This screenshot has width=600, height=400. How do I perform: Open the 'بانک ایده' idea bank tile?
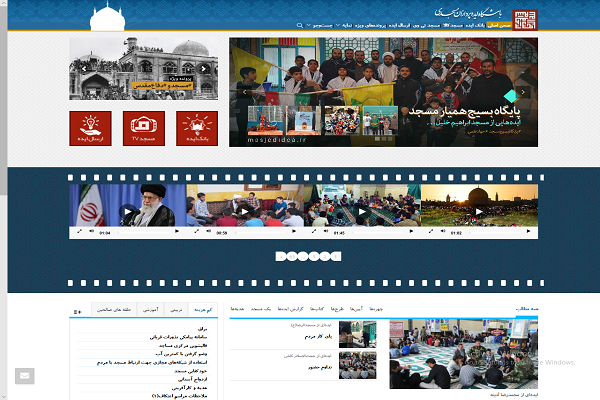pos(196,129)
